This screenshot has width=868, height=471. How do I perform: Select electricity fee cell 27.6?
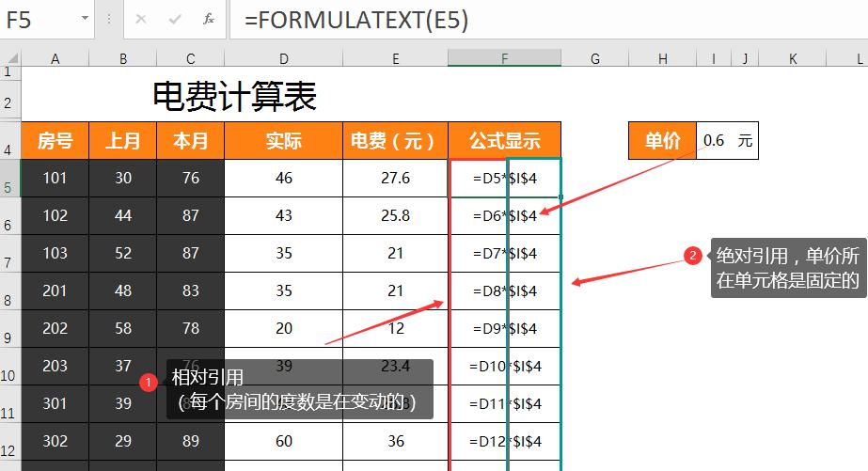[395, 178]
